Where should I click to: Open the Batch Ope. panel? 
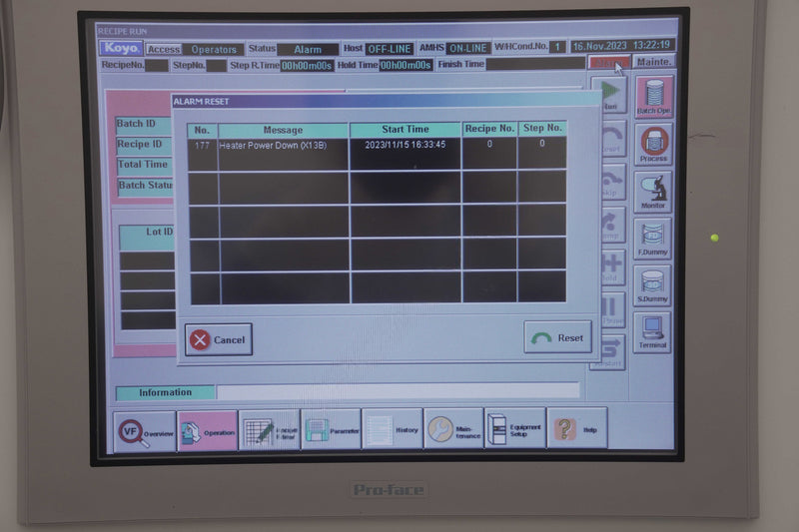[x=653, y=97]
